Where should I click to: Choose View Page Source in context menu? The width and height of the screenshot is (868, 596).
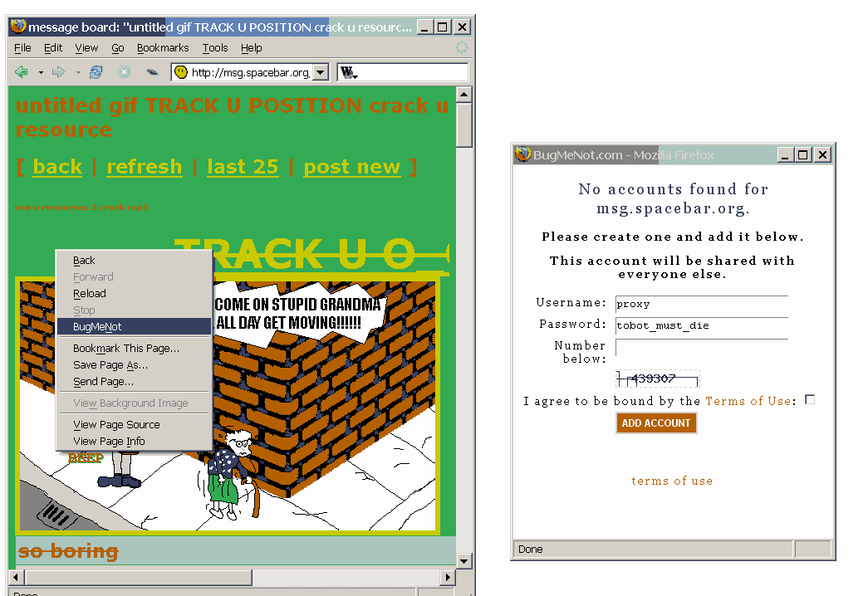(134, 424)
